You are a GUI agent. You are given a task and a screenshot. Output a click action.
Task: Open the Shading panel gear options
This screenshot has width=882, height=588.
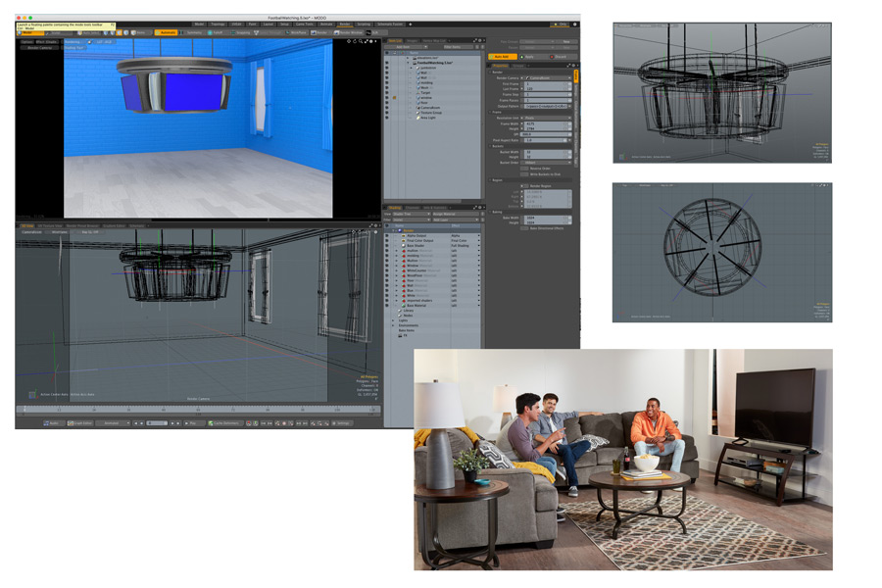pyautogui.click(x=479, y=208)
